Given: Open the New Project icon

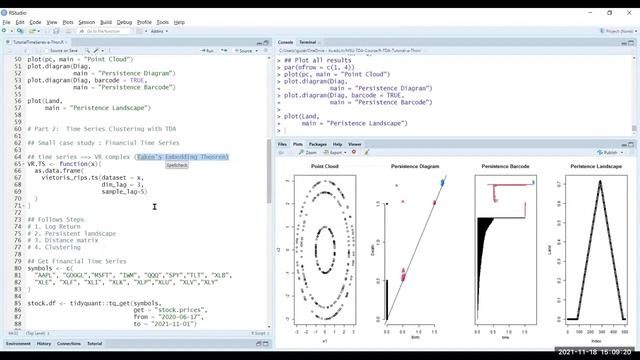Looking at the screenshot, I should pyautogui.click(x=20, y=31).
